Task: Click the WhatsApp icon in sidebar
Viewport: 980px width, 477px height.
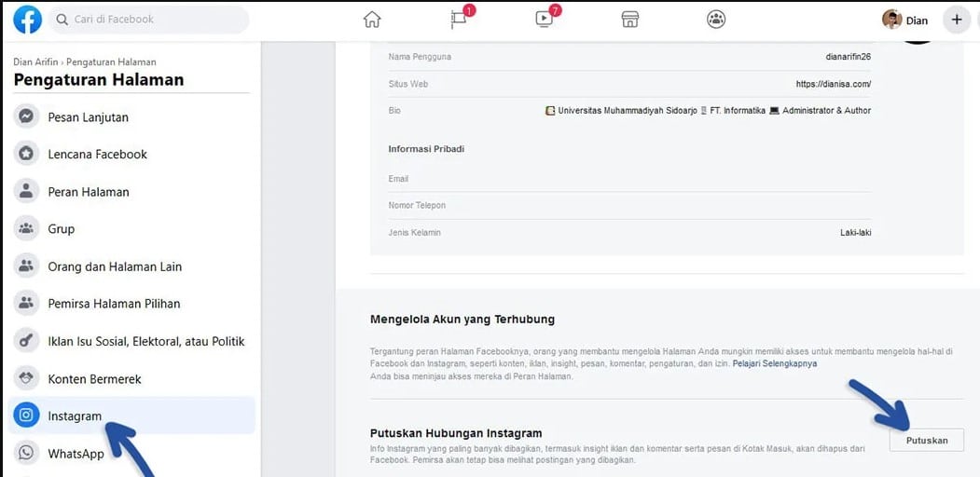Action: pyautogui.click(x=26, y=453)
